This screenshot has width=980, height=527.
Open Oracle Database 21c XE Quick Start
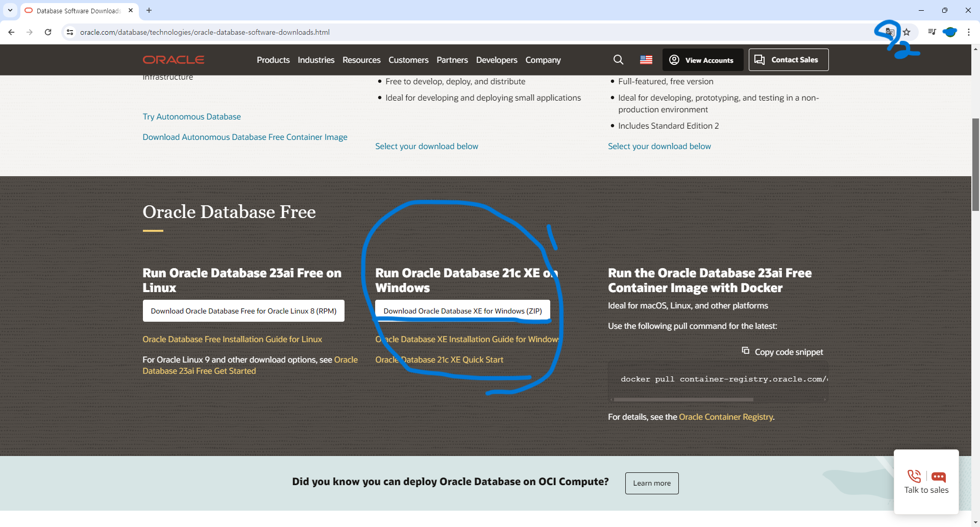point(439,360)
